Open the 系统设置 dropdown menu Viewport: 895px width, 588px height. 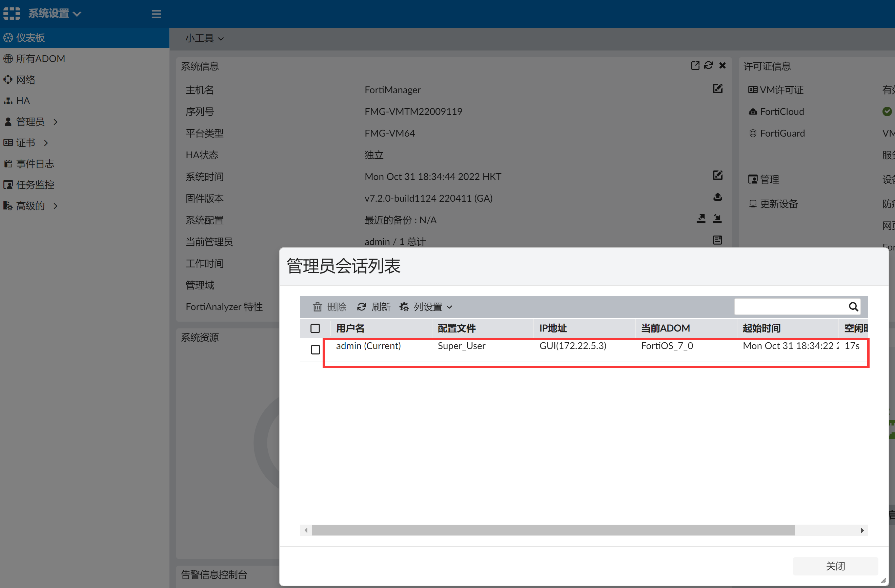[x=55, y=14]
